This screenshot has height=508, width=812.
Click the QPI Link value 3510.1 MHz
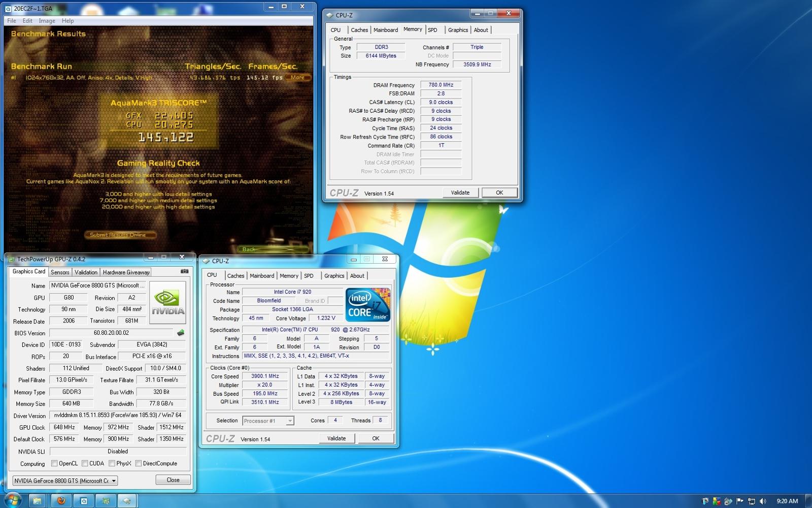pos(265,402)
